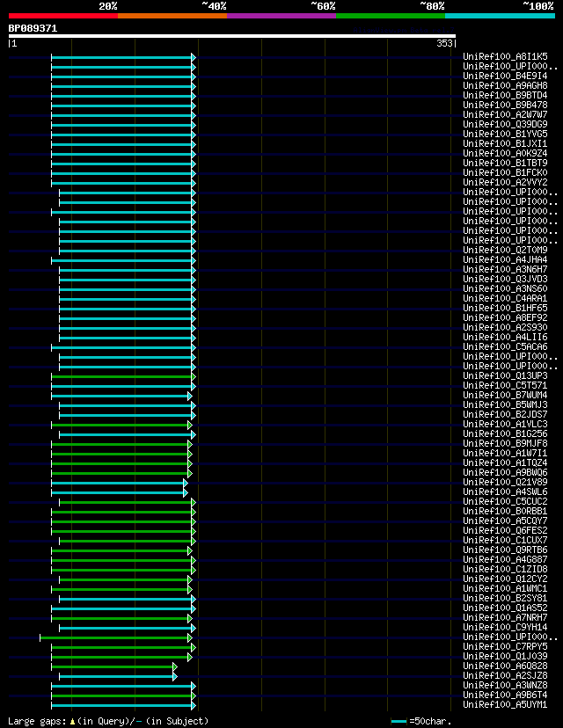The height and width of the screenshot is (728, 563).
Task: Select the UniRef100_A2SJZ8 label
Action: (505, 676)
